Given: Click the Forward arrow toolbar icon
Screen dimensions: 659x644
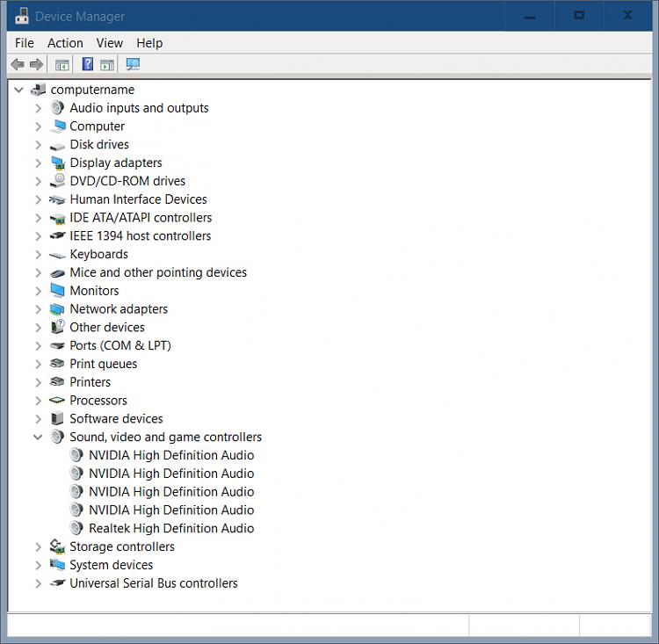Looking at the screenshot, I should [x=37, y=64].
